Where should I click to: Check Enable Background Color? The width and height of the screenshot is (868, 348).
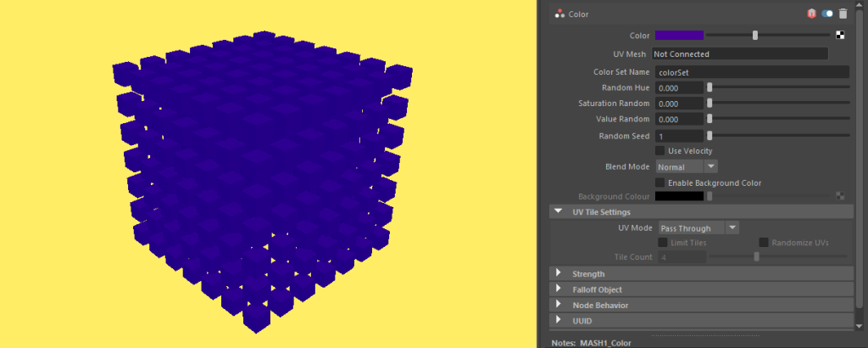pyautogui.click(x=660, y=182)
